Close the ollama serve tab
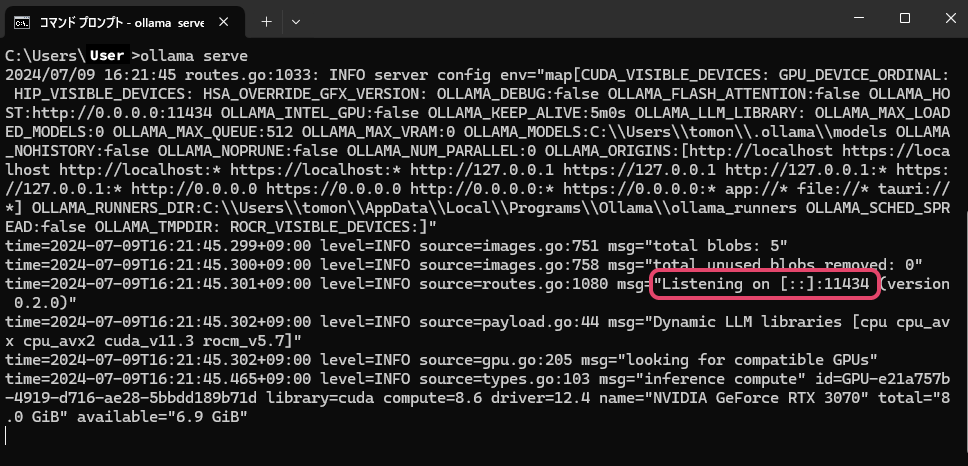968x466 pixels. click(x=227, y=21)
